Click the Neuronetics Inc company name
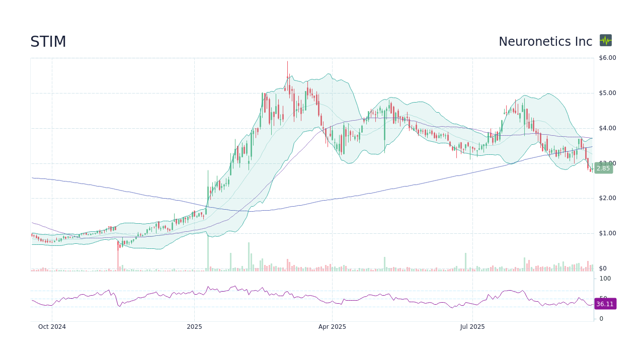The height and width of the screenshot is (362, 644). [x=545, y=42]
